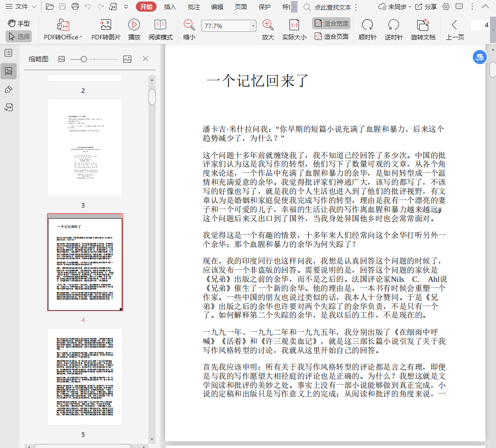496x448 pixels.
Task: Select the page 4 thumbnail
Action: (x=85, y=262)
